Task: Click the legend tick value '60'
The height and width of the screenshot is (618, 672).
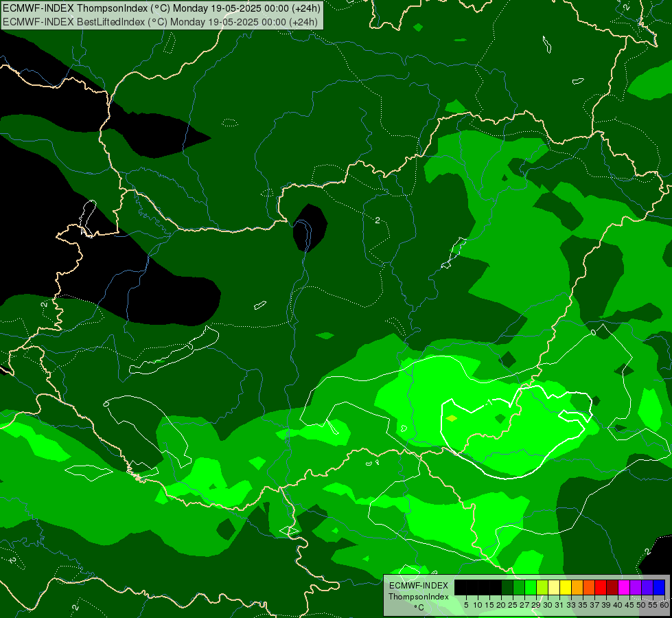Action: click(x=664, y=605)
